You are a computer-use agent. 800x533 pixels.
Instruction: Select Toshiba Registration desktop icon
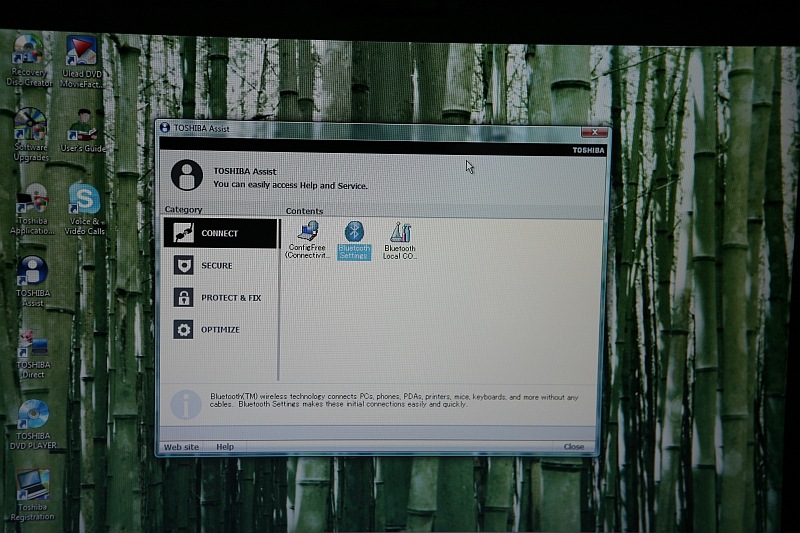(33, 496)
